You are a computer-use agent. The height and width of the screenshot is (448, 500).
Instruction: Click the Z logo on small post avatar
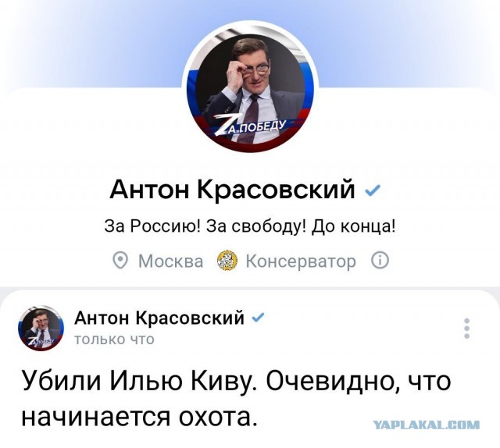[x=33, y=342]
